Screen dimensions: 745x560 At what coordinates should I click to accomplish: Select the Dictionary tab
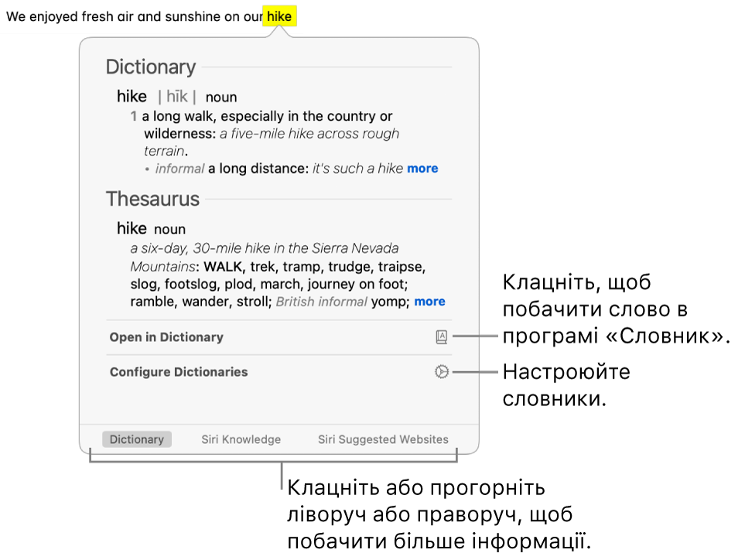tap(137, 439)
